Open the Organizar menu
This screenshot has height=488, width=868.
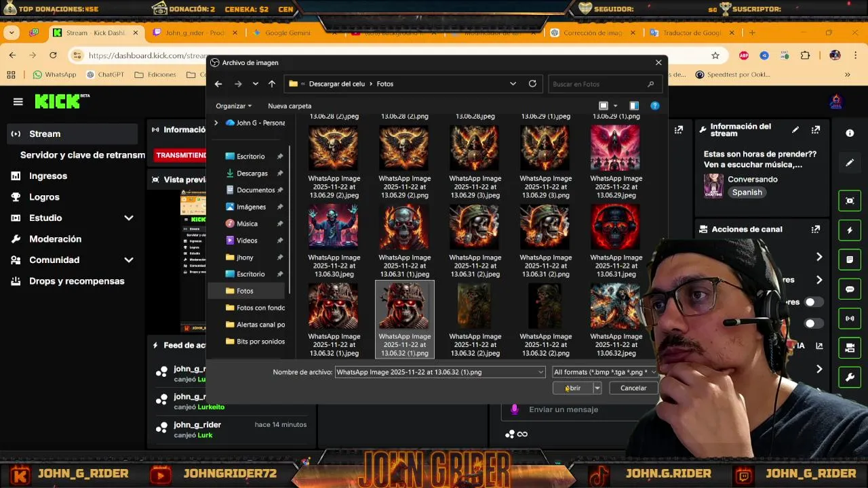click(233, 106)
